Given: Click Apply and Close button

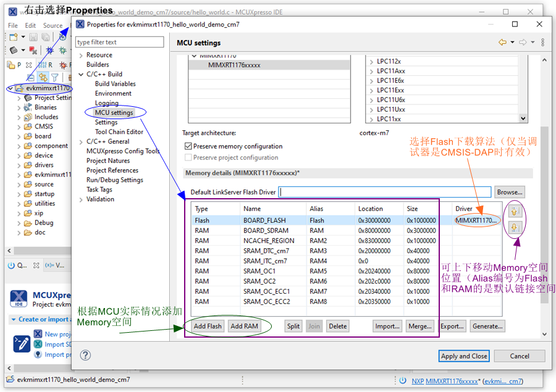Looking at the screenshot, I should [464, 356].
